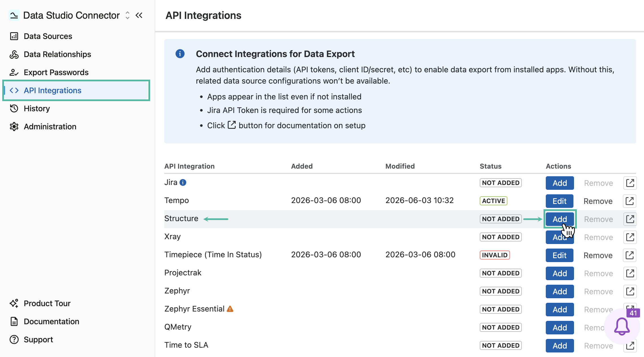
Task: Click the Data Relationships webhook icon
Action: tap(14, 54)
